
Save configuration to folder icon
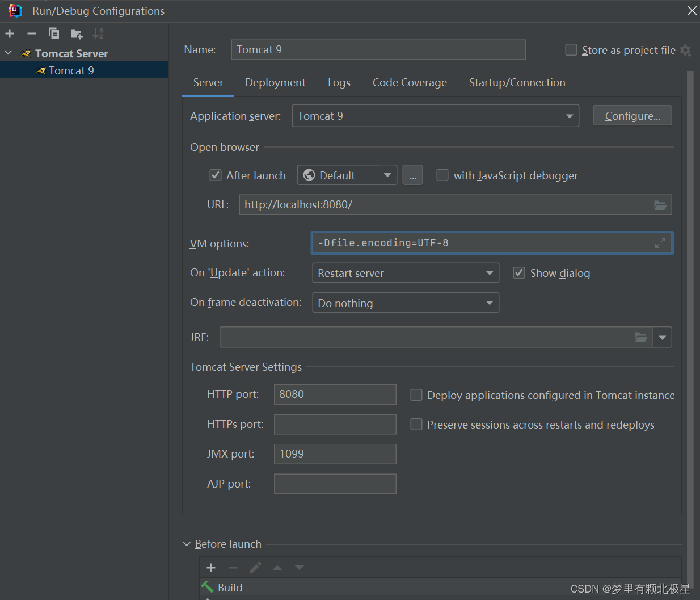77,34
